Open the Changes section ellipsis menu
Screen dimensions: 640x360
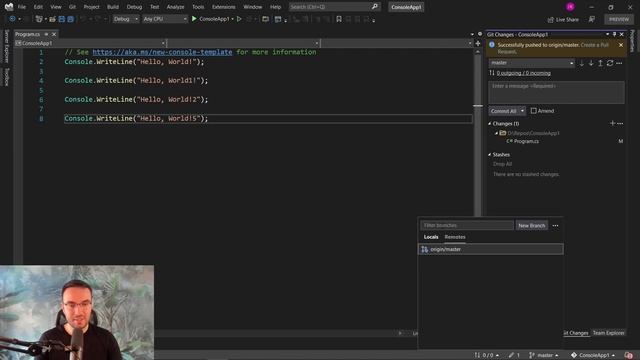(620, 123)
